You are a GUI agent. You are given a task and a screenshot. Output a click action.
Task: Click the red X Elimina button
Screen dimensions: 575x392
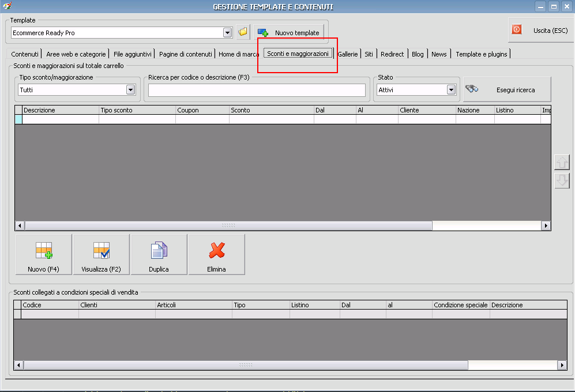click(216, 254)
